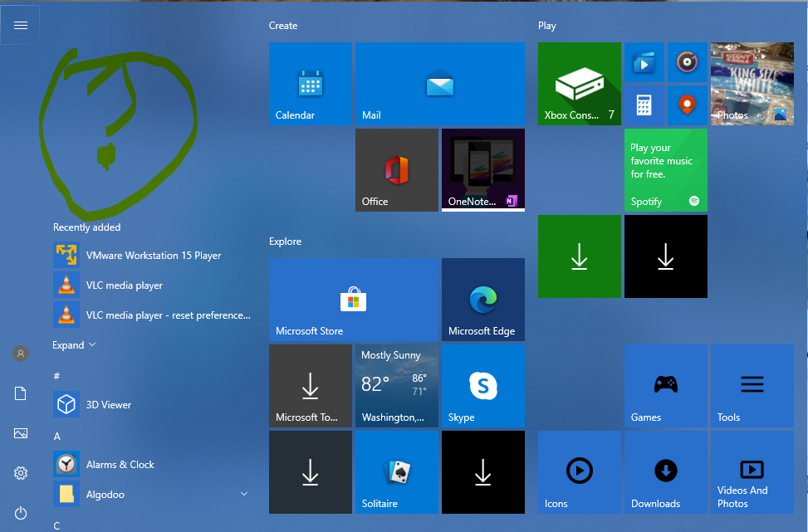808x532 pixels.
Task: Open the user account icon in sidebar
Action: tap(21, 354)
